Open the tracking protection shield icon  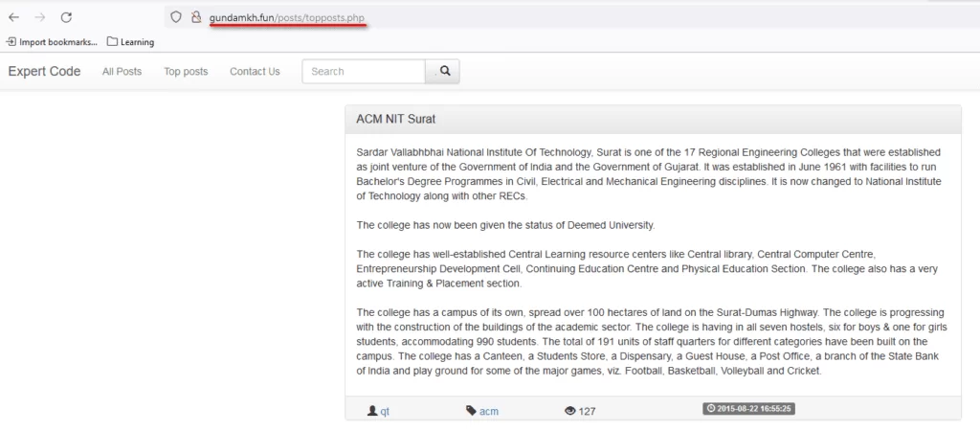pyautogui.click(x=174, y=17)
